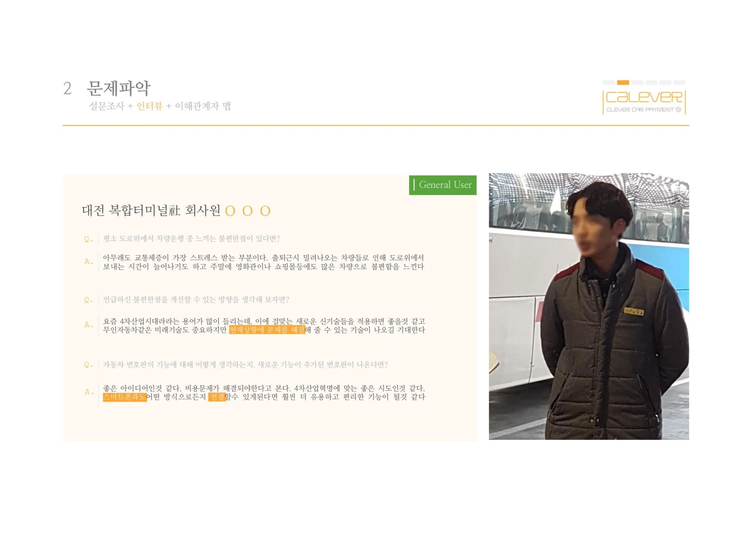This screenshot has width=749, height=560.
Task: Click the green General User badge
Action: click(x=443, y=185)
